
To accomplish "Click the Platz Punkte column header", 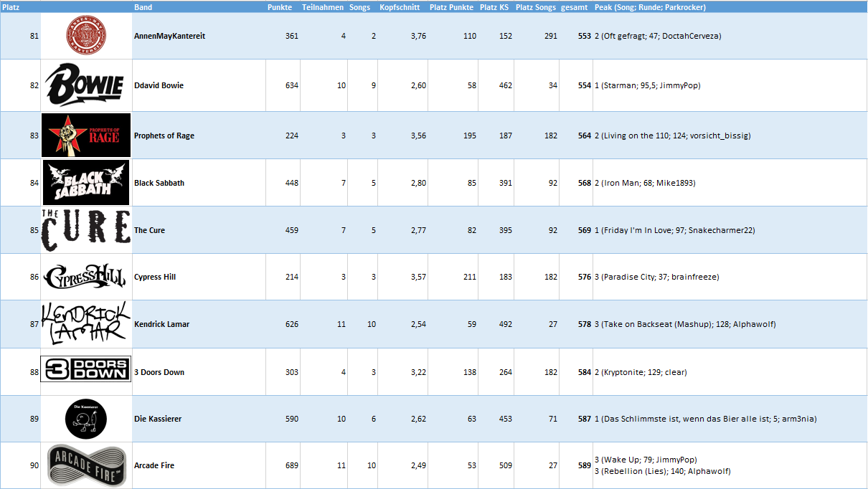I will pos(451,7).
